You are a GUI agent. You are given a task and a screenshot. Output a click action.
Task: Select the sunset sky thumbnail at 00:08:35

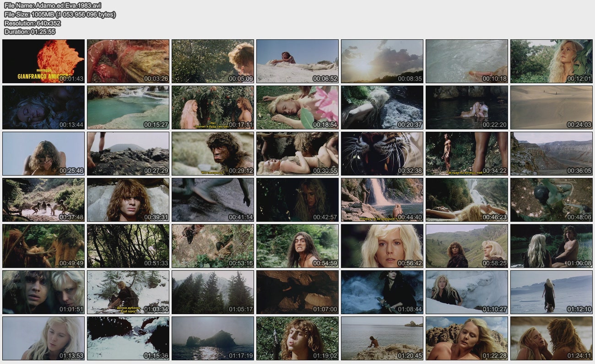(x=382, y=61)
